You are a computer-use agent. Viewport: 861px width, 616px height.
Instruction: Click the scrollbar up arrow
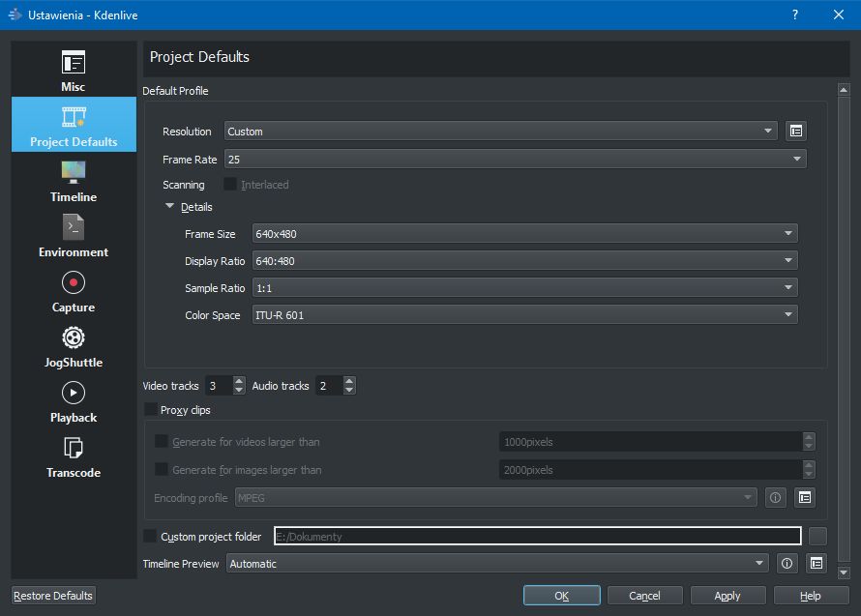coord(844,90)
